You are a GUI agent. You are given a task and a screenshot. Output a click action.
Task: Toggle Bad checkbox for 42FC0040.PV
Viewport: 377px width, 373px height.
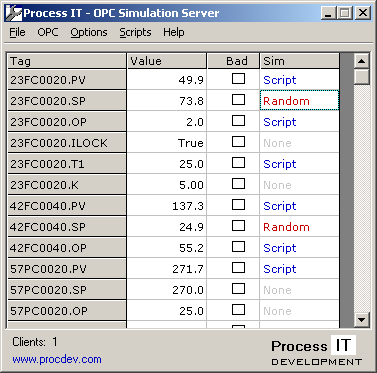pyautogui.click(x=238, y=205)
